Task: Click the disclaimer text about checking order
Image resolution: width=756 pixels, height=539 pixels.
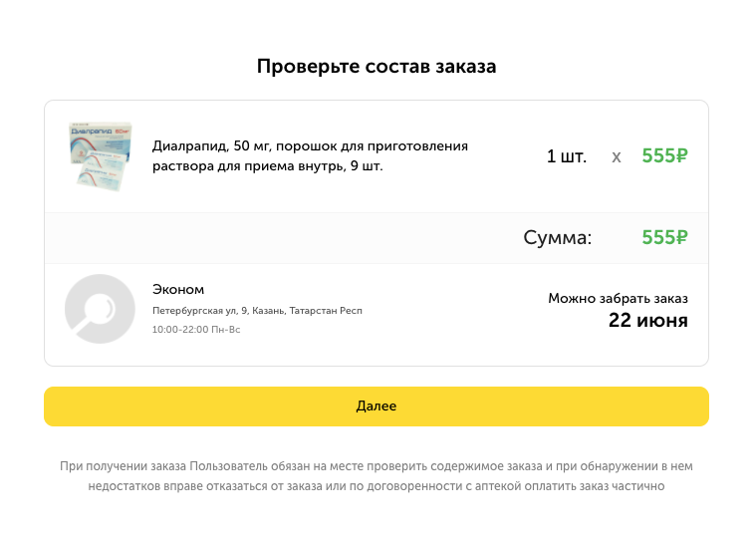Action: [x=377, y=476]
